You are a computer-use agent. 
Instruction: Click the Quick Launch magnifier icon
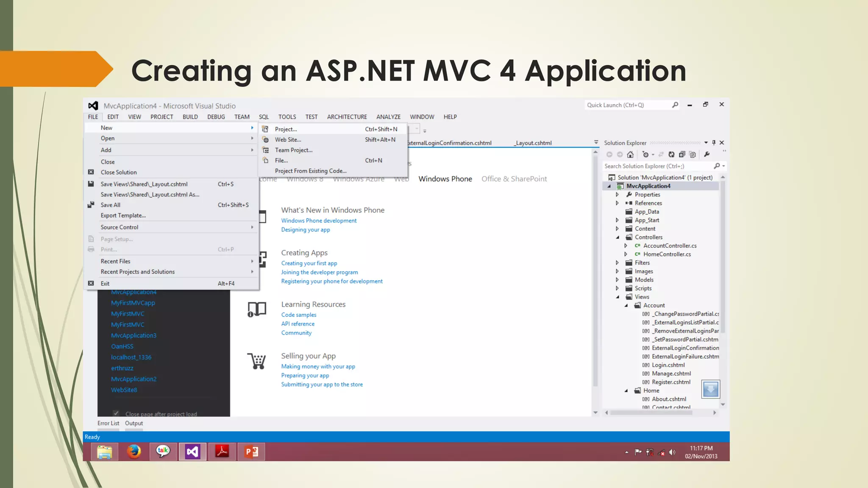click(x=675, y=105)
